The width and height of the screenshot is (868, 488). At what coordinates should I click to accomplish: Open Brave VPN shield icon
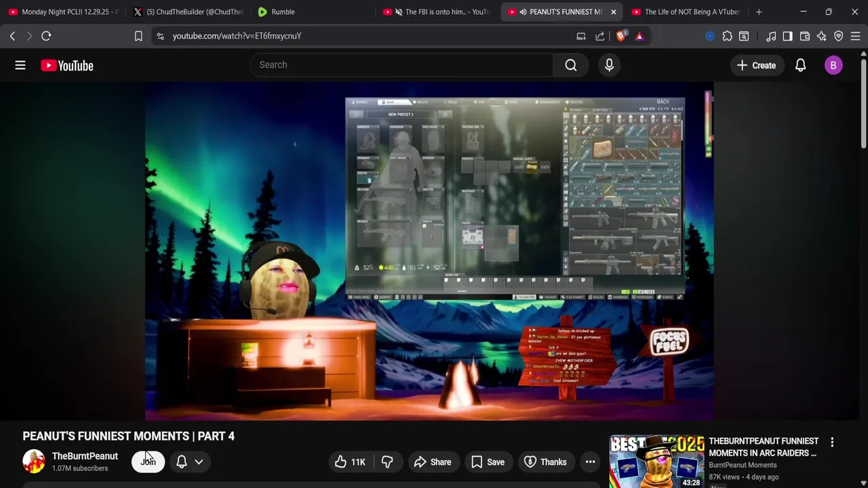coord(839,36)
